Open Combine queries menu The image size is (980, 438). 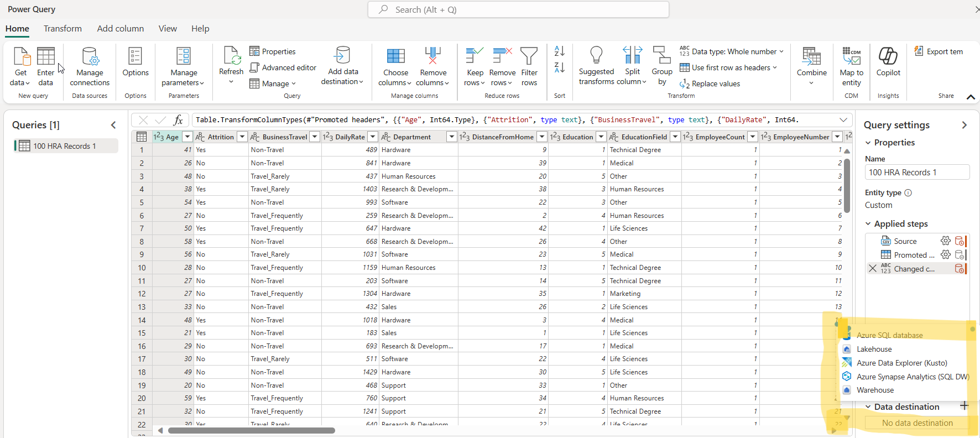click(x=811, y=66)
